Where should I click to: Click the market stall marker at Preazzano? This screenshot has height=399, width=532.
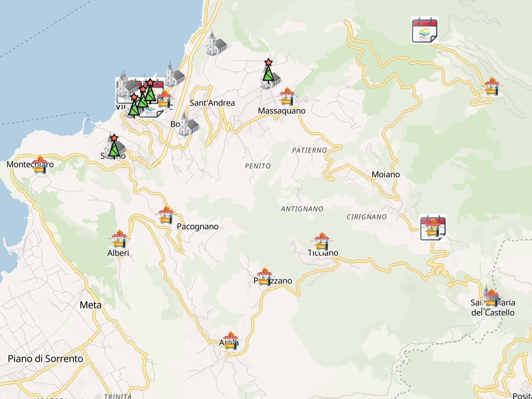click(x=265, y=277)
